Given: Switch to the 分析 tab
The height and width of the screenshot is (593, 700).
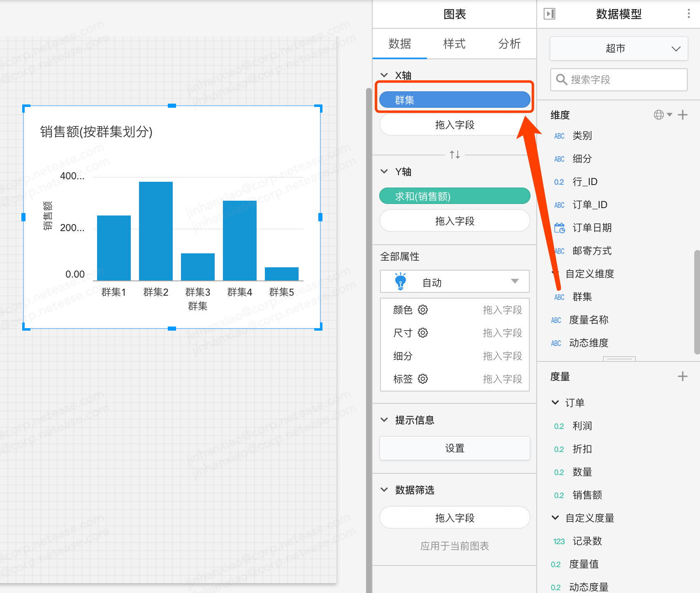Looking at the screenshot, I should tap(509, 44).
